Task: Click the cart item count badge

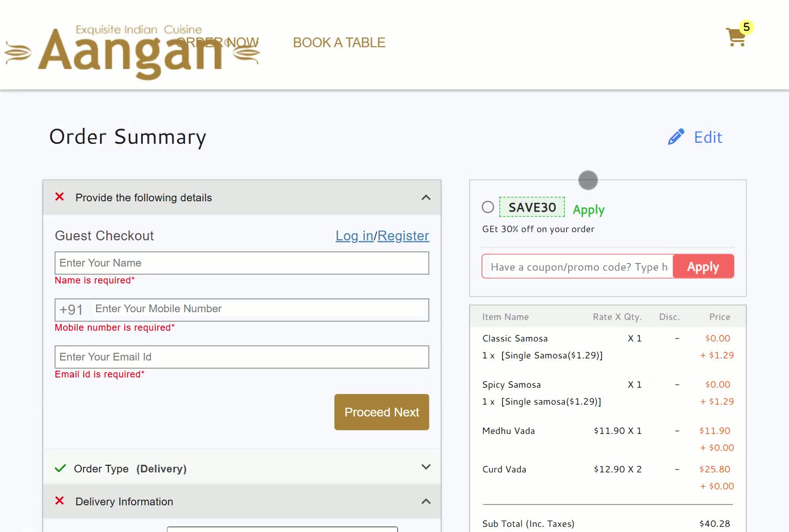Action: (746, 27)
